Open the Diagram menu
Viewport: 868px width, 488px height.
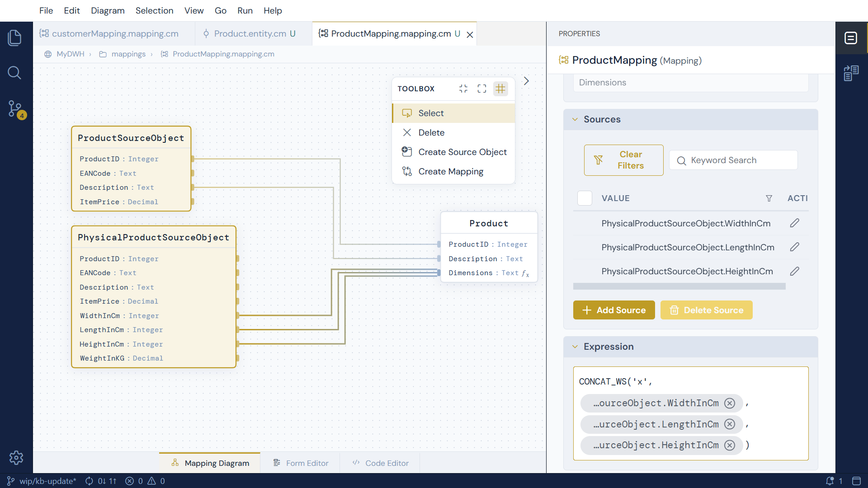click(108, 10)
